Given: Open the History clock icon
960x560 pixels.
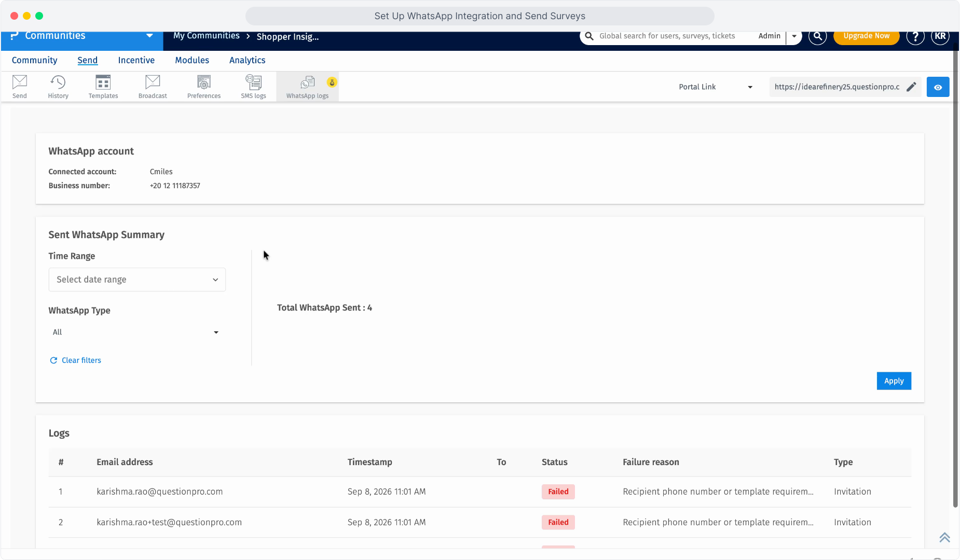Looking at the screenshot, I should pos(58,87).
